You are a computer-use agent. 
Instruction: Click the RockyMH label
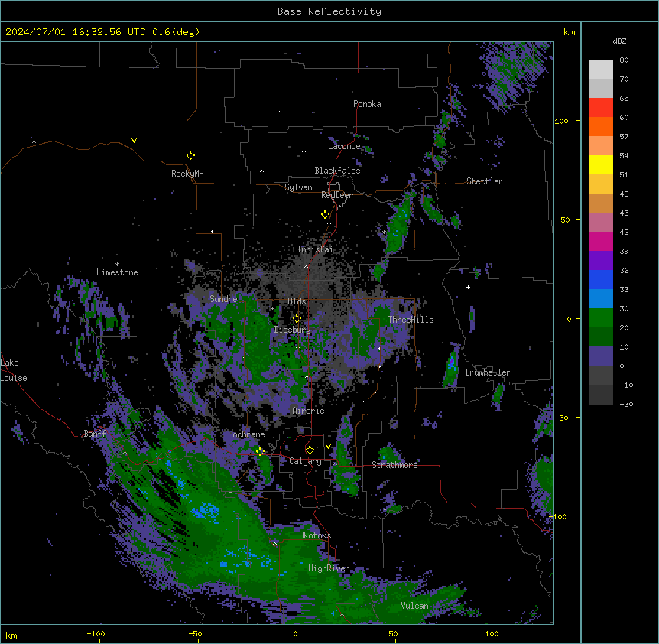click(x=187, y=174)
